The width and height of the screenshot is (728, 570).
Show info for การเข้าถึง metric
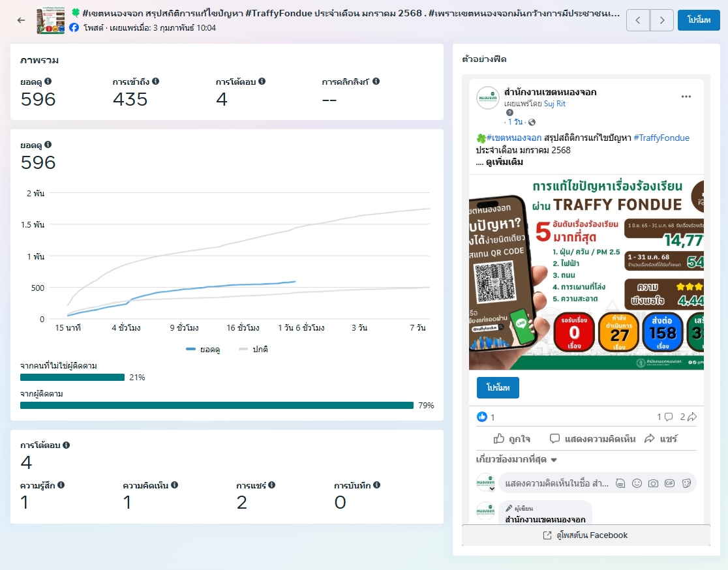coord(155,82)
